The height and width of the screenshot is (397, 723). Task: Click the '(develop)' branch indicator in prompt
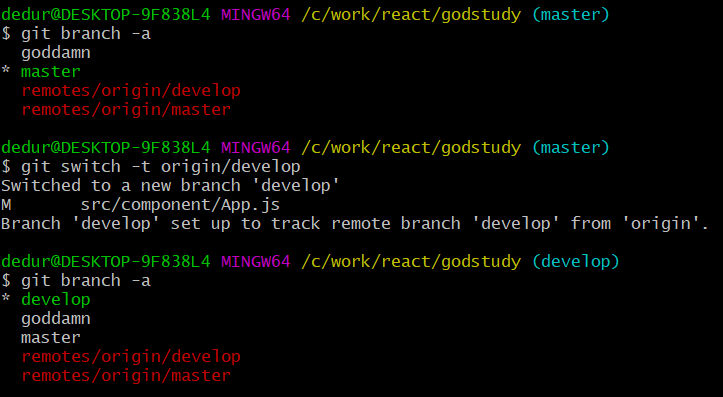click(x=575, y=261)
